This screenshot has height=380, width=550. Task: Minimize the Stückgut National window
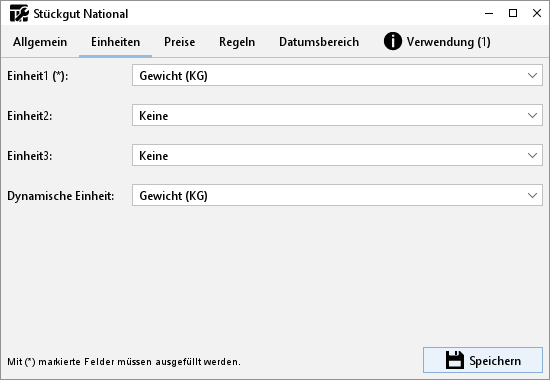489,13
